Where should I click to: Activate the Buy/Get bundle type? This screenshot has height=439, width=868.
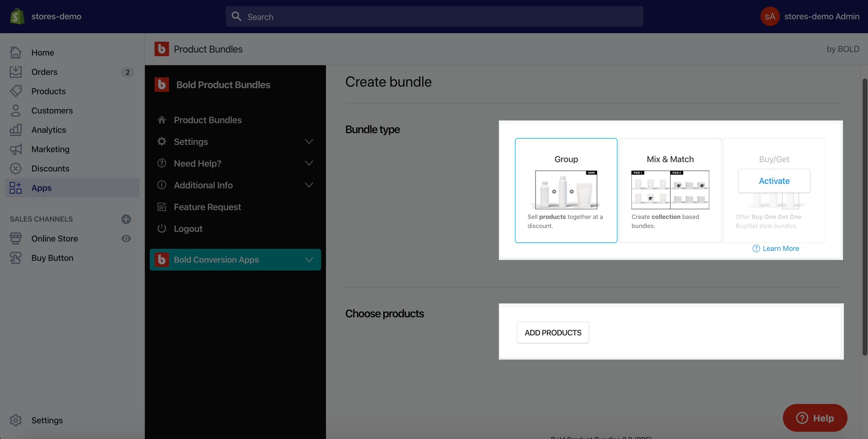[774, 181]
